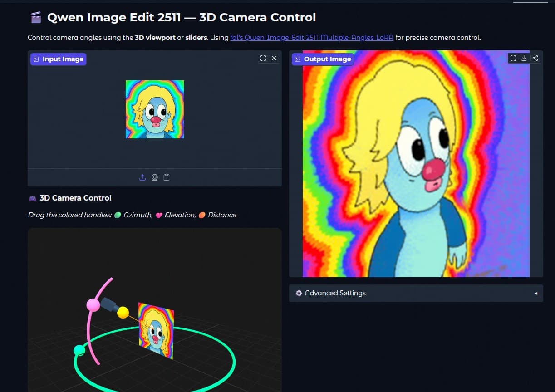Open the Advanced Settings section
The image size is (555, 392).
coord(334,293)
